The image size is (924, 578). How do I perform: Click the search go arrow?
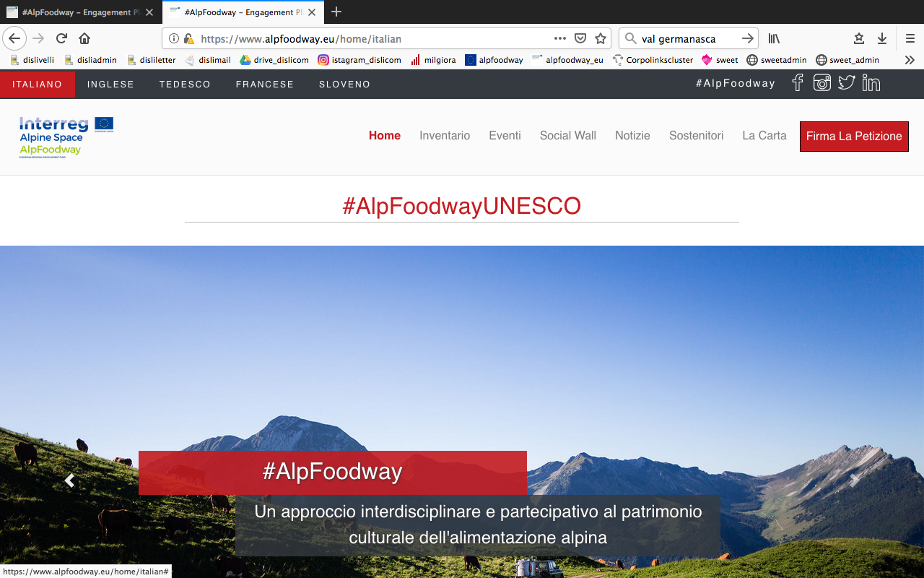click(x=748, y=38)
